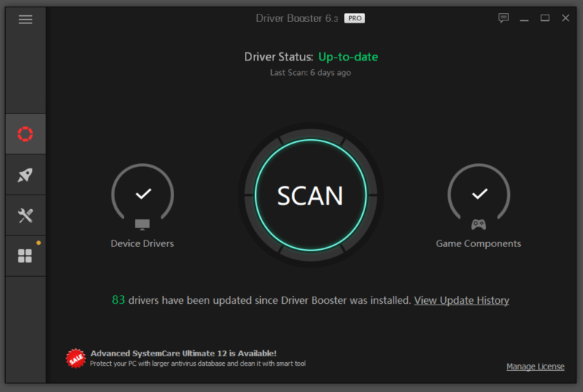The image size is (583, 392).
Task: Click the Game Components checkmark circle
Action: [479, 194]
